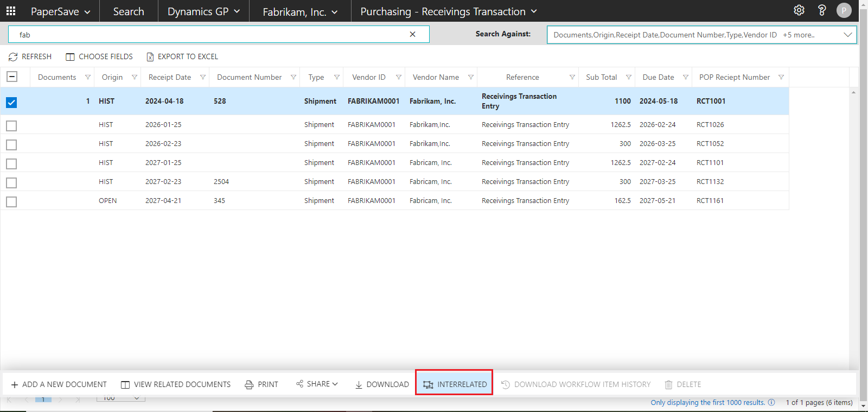Viewport: 868px width, 412px height.
Task: Click the filter icon on Sub Total column
Action: (629, 77)
